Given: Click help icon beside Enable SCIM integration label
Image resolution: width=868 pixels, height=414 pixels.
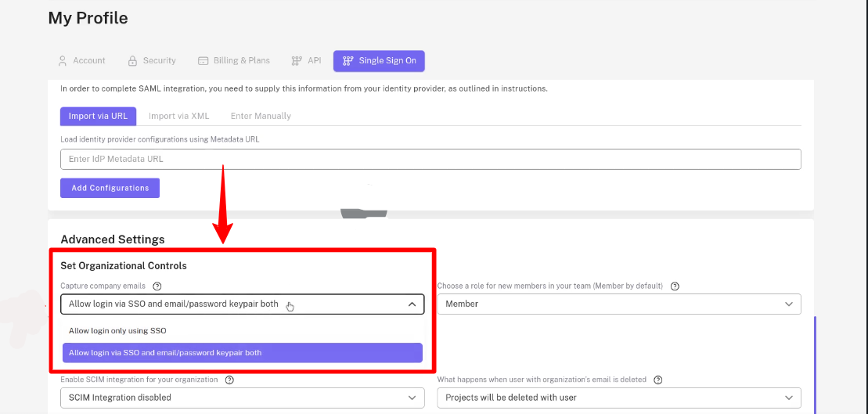Looking at the screenshot, I should (x=230, y=380).
